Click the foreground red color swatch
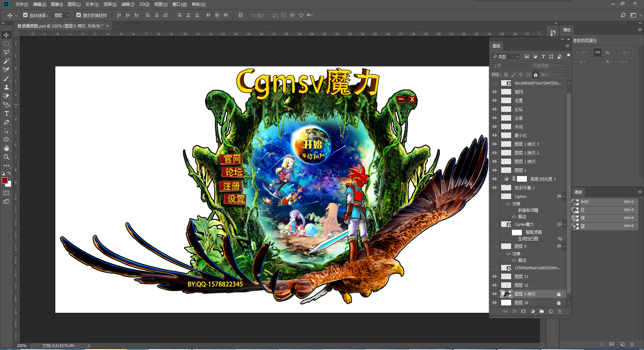This screenshot has width=644, height=350. coord(4,180)
